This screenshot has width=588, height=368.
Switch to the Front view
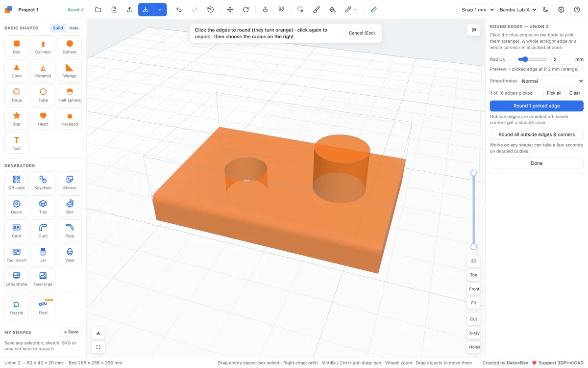point(474,289)
